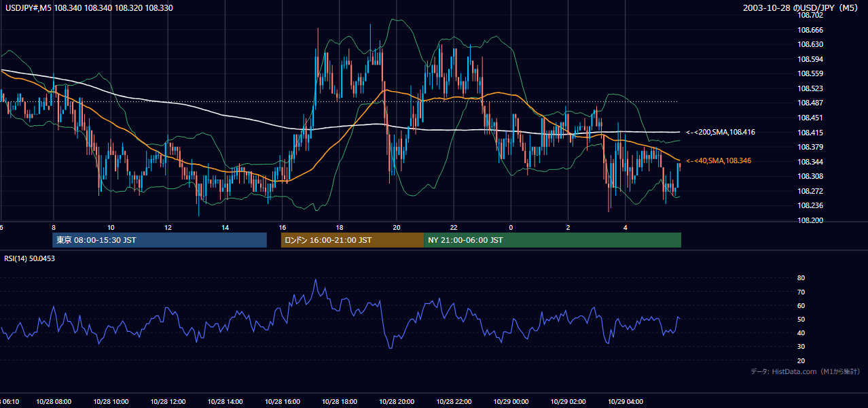Click price axis value 108.594
This screenshot has width=868, height=408.
(810, 59)
